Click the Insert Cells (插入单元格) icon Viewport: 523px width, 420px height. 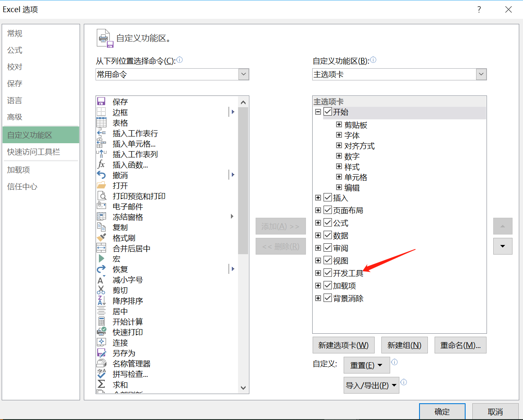101,143
